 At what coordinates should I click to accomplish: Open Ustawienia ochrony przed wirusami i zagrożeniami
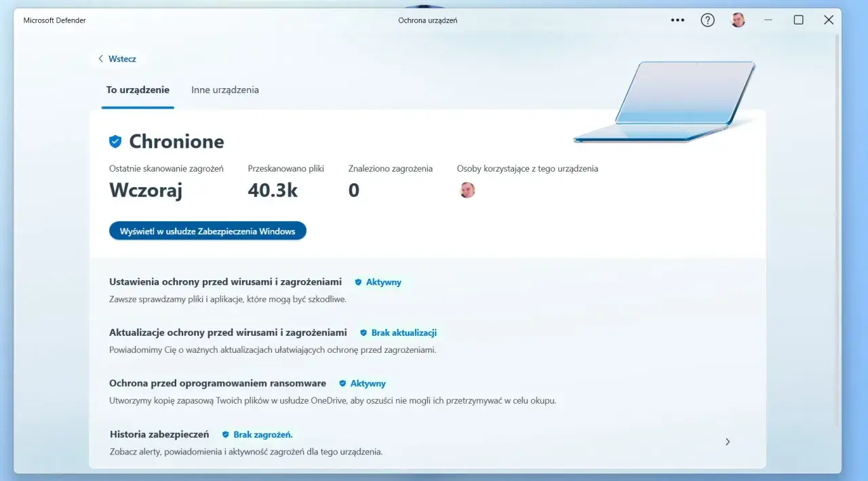pos(225,282)
